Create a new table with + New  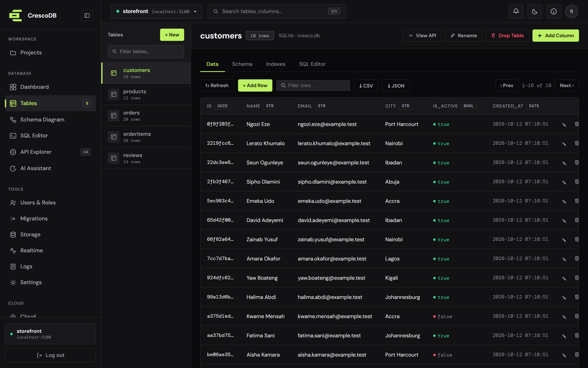172,35
